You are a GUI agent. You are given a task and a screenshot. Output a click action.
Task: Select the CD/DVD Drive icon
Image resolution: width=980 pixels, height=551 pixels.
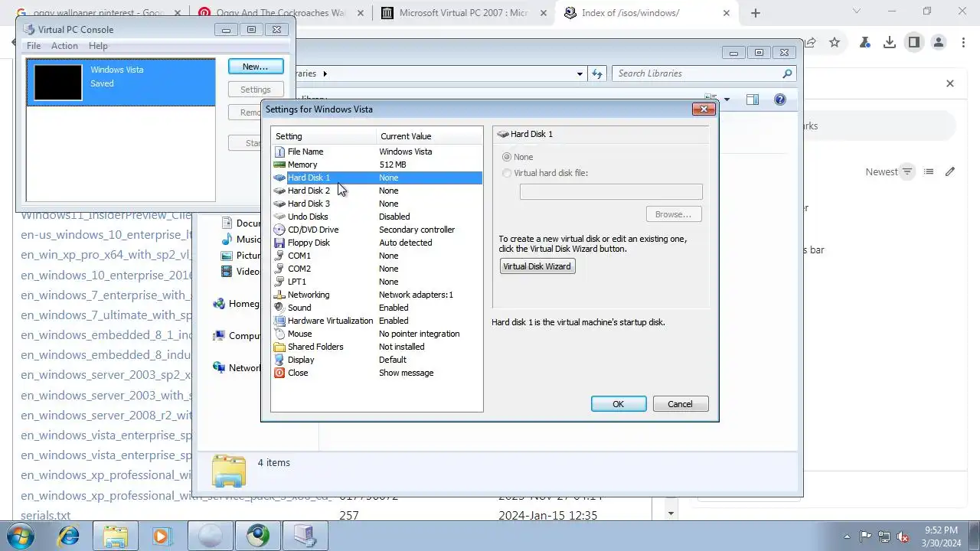coord(279,230)
